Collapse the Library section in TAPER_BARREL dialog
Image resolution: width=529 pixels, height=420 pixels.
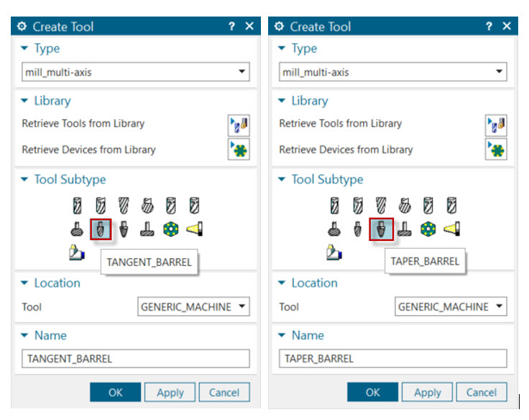(x=282, y=101)
